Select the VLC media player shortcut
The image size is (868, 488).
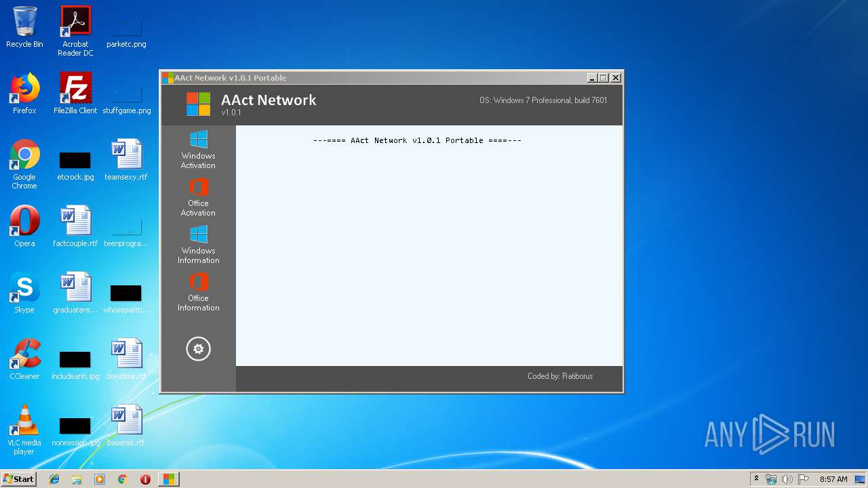(x=24, y=430)
